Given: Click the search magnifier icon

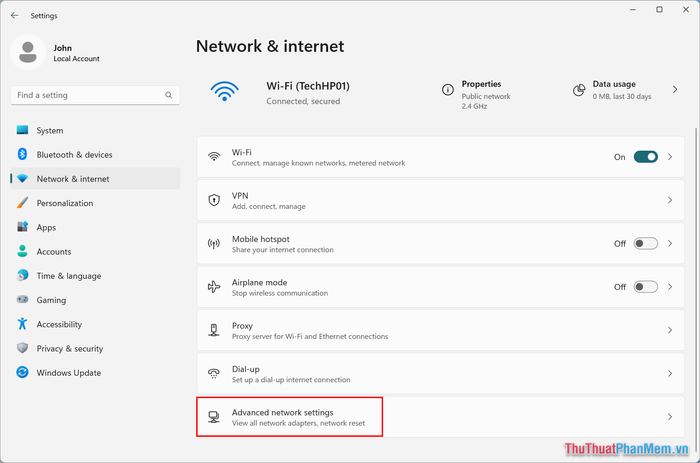Looking at the screenshot, I should click(x=169, y=95).
